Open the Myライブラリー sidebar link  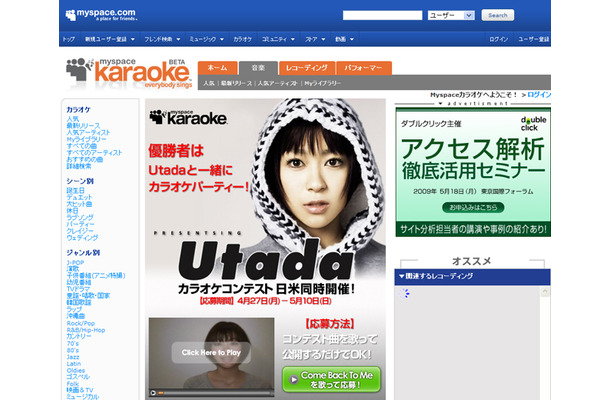click(86, 139)
